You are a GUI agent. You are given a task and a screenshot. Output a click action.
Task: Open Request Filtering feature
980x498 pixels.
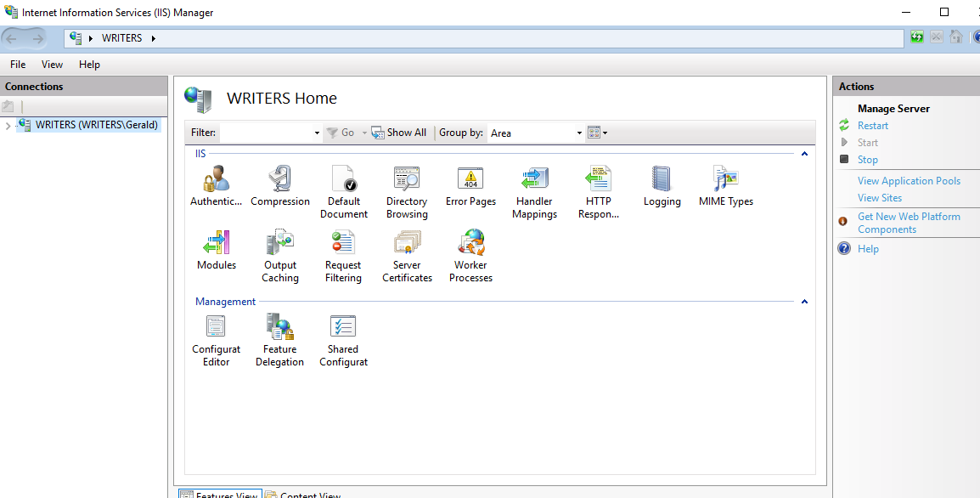tap(343, 243)
